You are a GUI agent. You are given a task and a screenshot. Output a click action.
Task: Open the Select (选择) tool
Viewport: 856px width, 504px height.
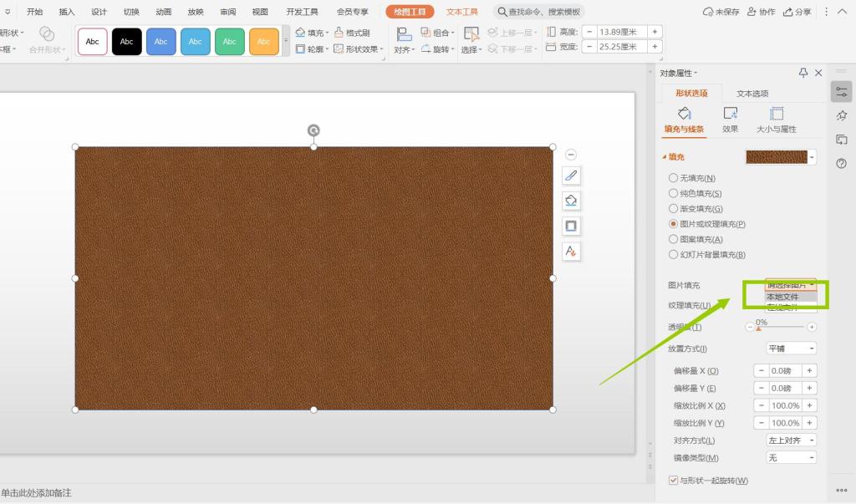click(471, 41)
